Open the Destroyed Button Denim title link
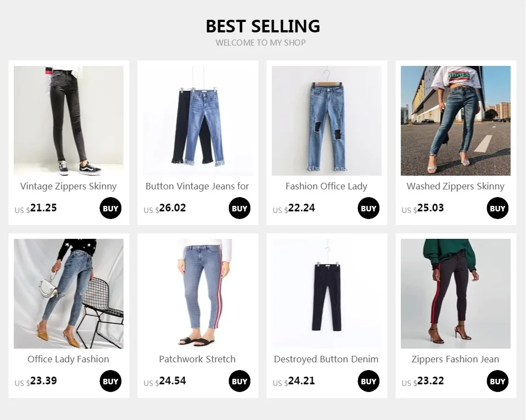The width and height of the screenshot is (526, 420). [x=326, y=359]
